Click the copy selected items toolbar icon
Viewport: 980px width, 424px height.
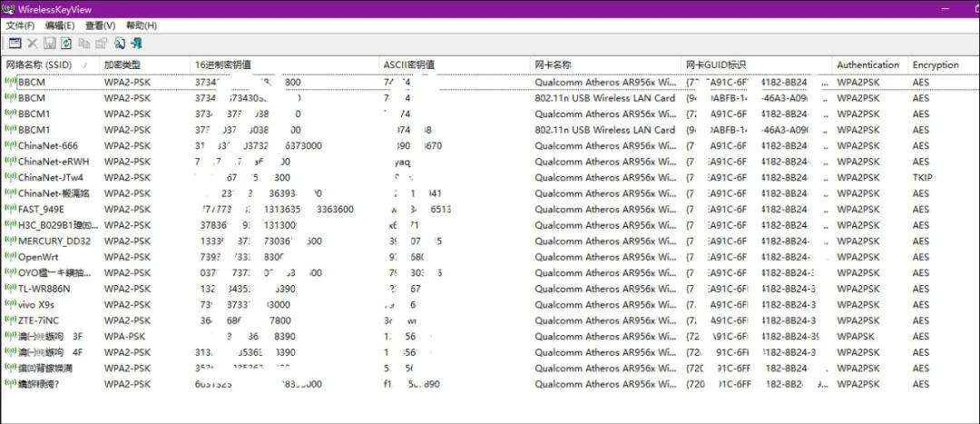tap(83, 44)
